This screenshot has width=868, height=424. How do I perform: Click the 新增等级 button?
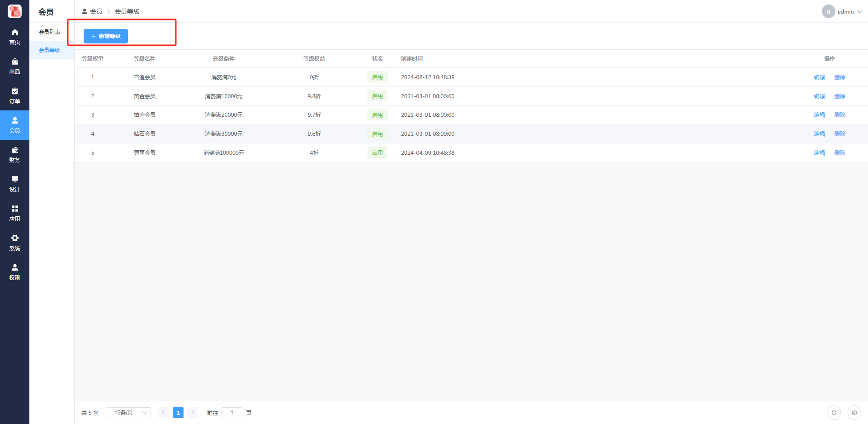pyautogui.click(x=106, y=36)
